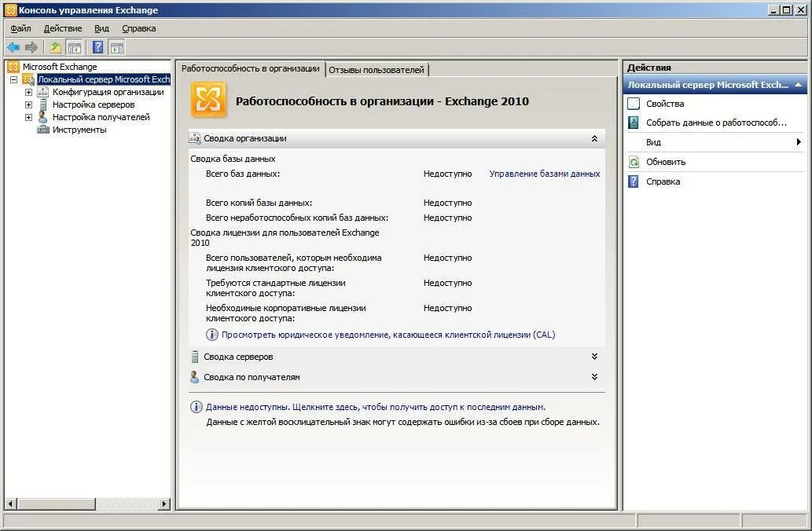Click Недоступно value beside Всего баз данных
The width and height of the screenshot is (812, 531).
pos(447,174)
